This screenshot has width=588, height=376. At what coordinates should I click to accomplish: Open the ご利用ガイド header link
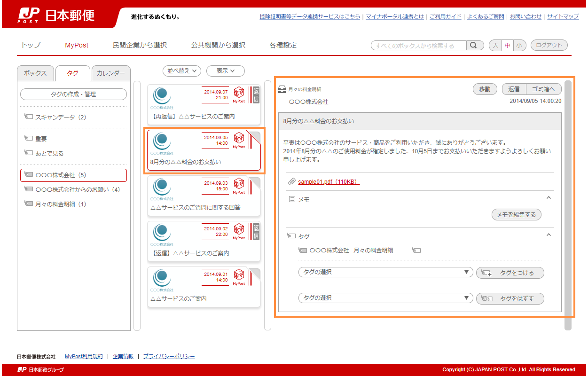[446, 16]
